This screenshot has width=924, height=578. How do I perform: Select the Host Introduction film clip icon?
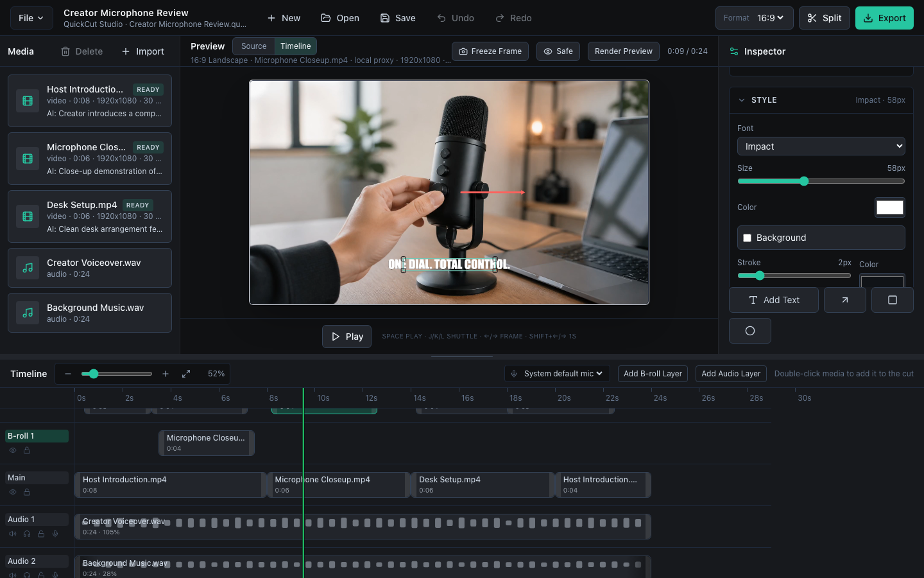(x=28, y=101)
